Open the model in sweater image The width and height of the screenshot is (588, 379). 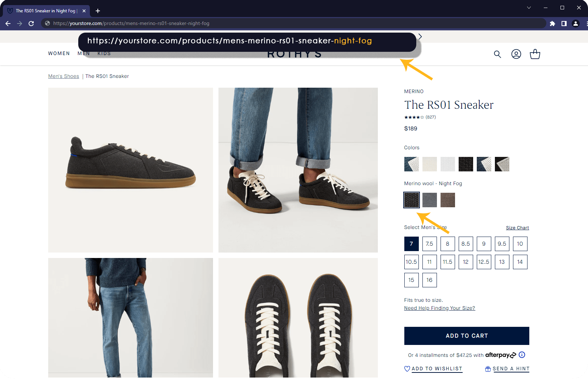click(x=130, y=318)
